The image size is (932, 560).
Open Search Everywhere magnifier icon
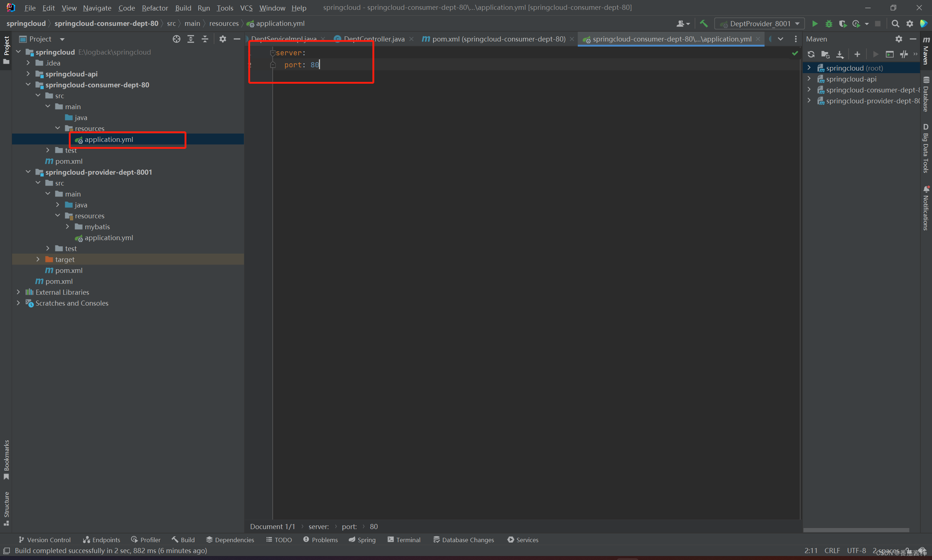(895, 24)
